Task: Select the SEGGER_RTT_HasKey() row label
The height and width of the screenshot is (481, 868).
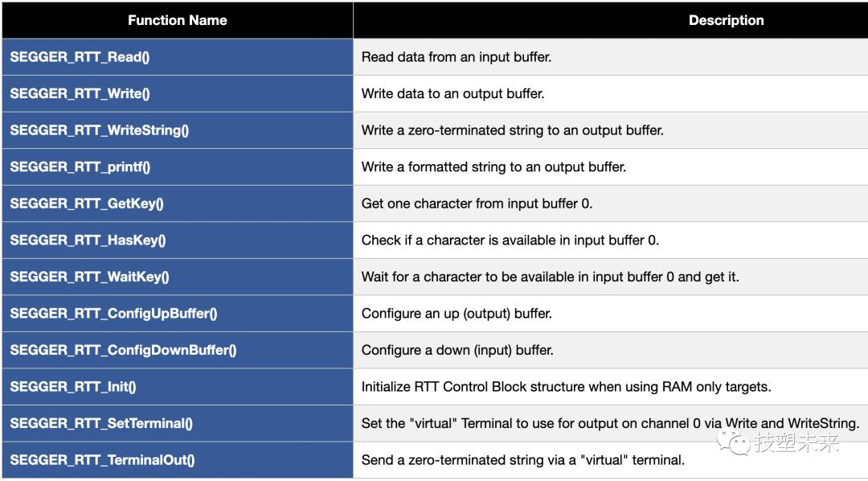Action: (x=88, y=240)
